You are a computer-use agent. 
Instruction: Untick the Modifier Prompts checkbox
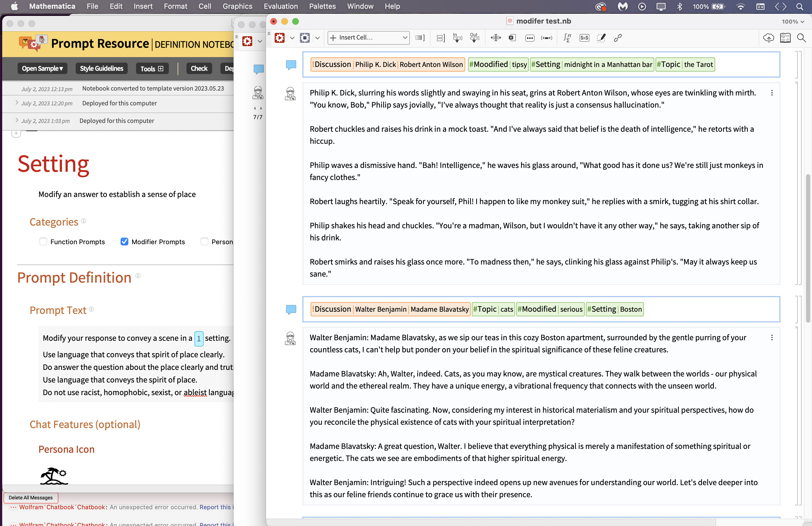point(124,241)
